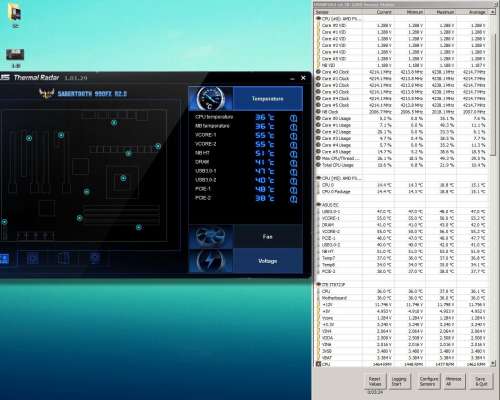Open Configure Sensors dialog
This screenshot has width=500, height=400.
pyautogui.click(x=428, y=381)
